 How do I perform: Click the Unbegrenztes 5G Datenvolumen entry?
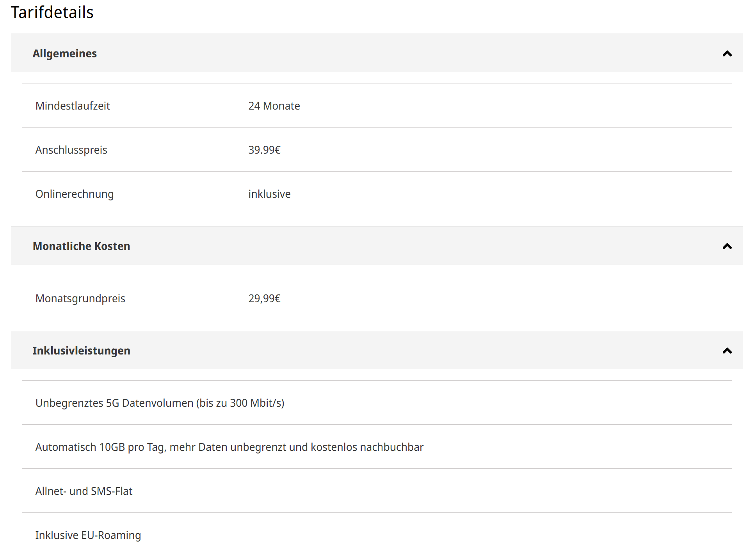tap(160, 403)
